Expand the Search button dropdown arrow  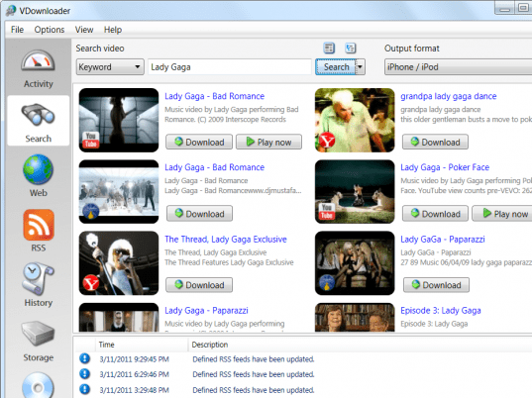[361, 66]
